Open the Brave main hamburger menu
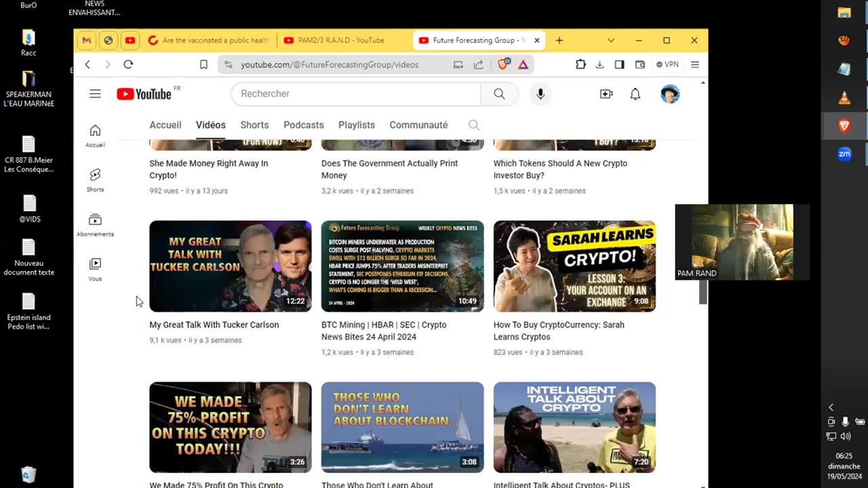868x488 pixels. click(695, 64)
